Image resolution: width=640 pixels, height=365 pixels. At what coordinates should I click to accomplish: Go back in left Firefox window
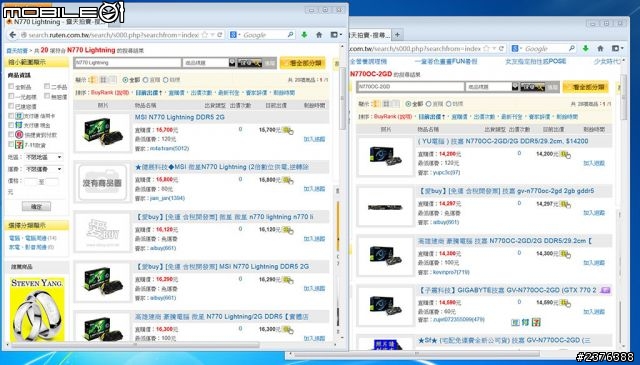[x=13, y=35]
